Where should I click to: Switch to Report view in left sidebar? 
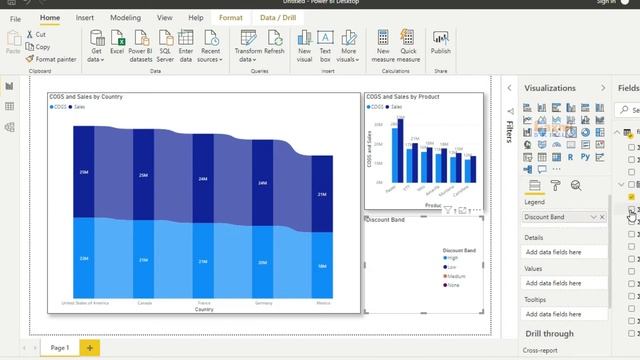tap(9, 86)
